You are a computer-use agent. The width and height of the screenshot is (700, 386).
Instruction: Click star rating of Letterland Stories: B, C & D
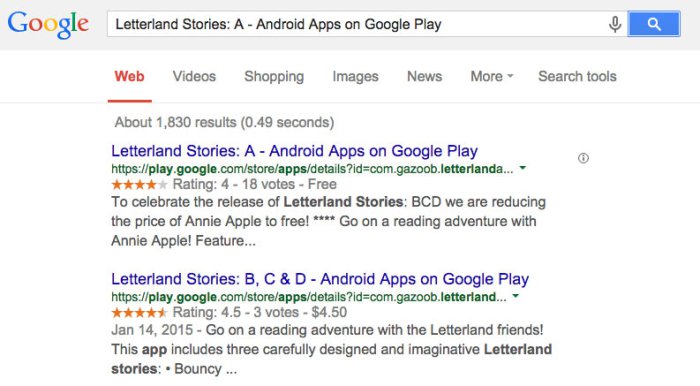pos(139,312)
